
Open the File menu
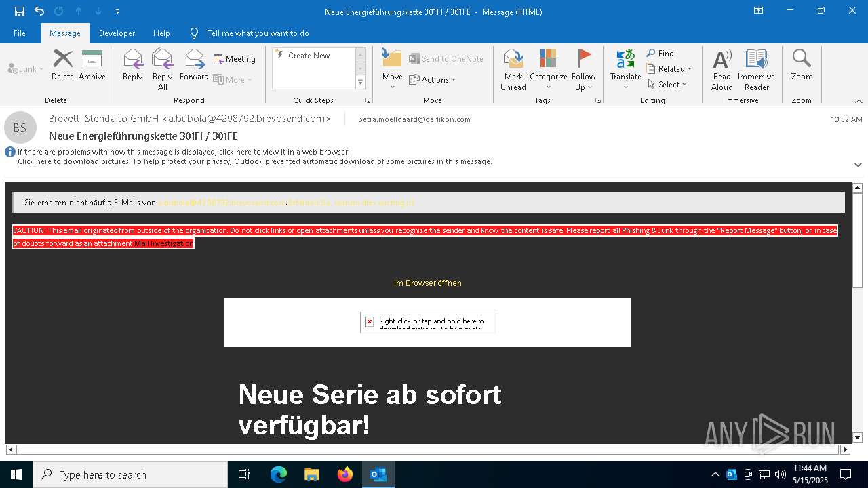pyautogui.click(x=20, y=33)
